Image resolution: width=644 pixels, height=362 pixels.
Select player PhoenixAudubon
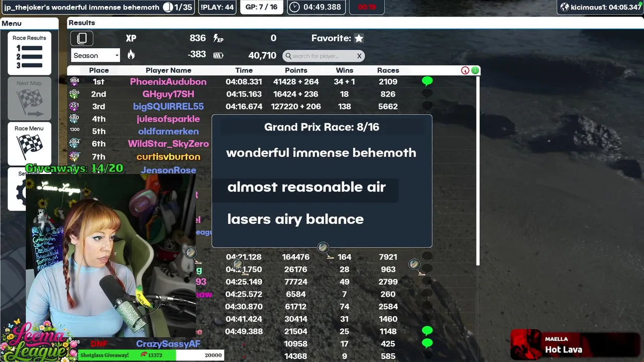click(168, 81)
